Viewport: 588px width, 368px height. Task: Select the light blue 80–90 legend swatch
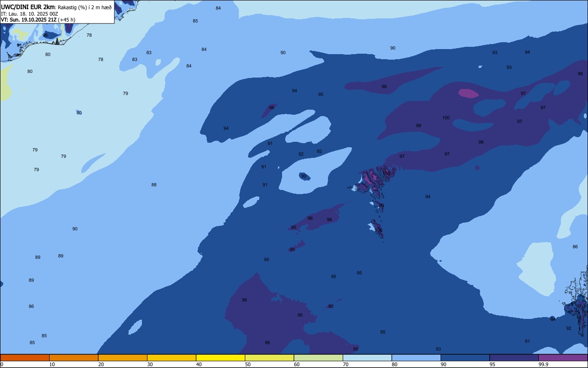coord(416,357)
